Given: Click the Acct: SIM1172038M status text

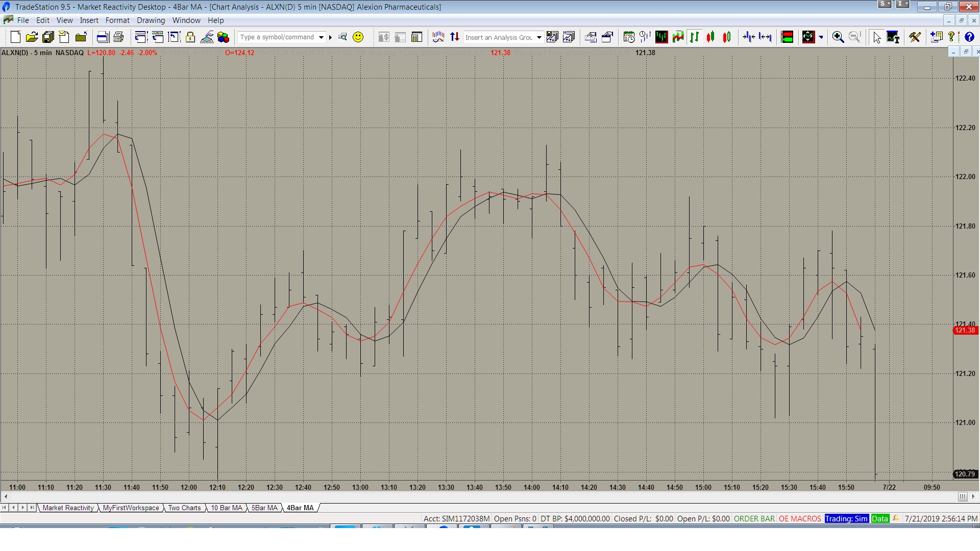Looking at the screenshot, I should (456, 519).
